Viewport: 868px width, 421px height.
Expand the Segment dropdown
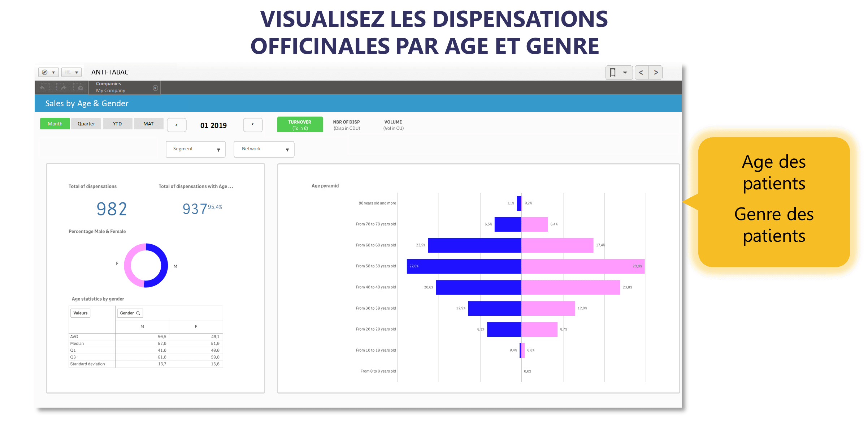[x=196, y=149]
